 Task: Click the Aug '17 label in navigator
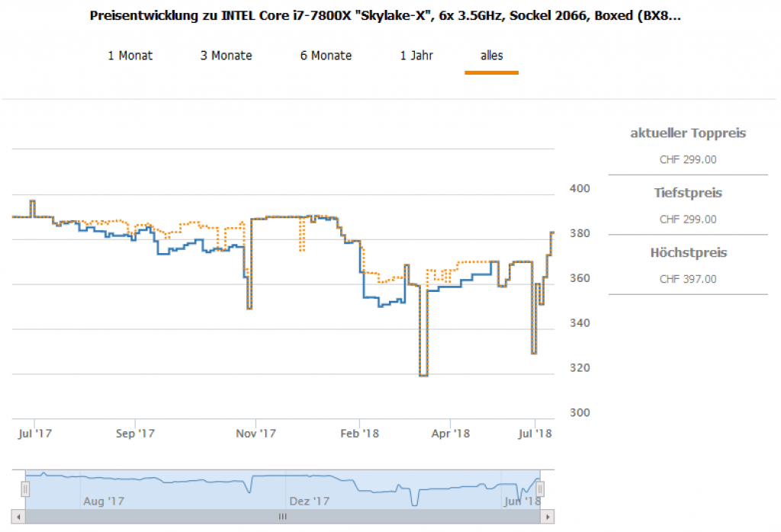tap(104, 502)
